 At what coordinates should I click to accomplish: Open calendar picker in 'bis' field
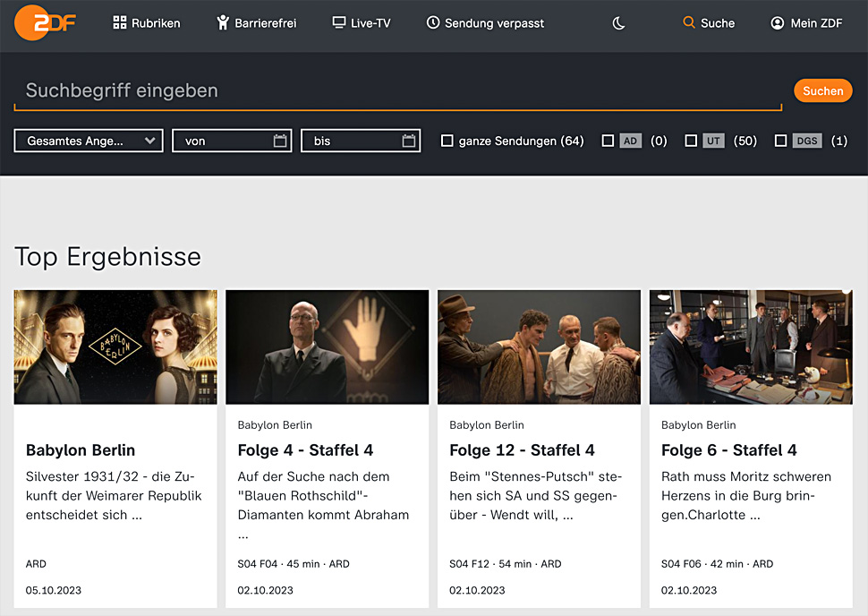click(409, 141)
